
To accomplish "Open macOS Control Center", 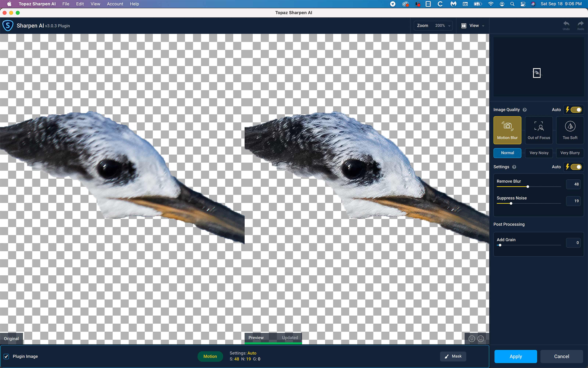I will pyautogui.click(x=523, y=4).
